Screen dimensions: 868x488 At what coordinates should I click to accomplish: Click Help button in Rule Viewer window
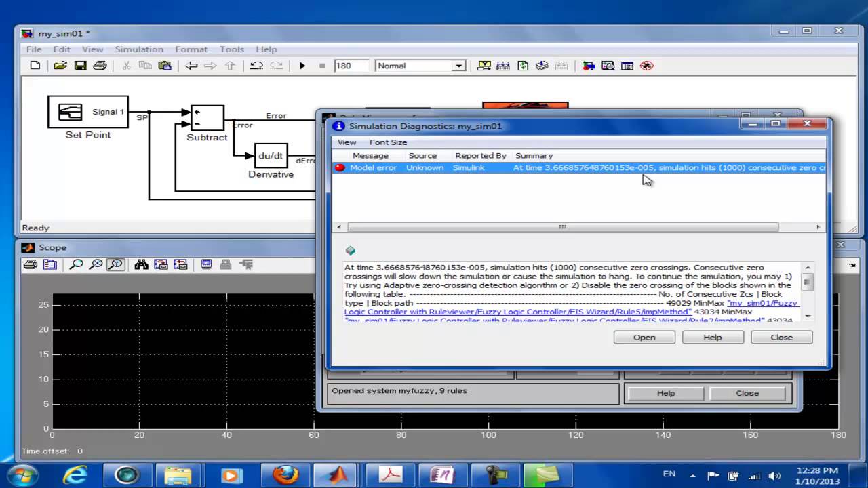666,393
